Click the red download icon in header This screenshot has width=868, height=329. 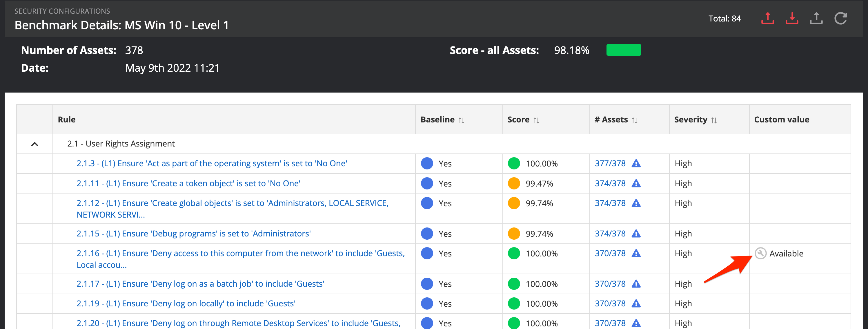792,18
